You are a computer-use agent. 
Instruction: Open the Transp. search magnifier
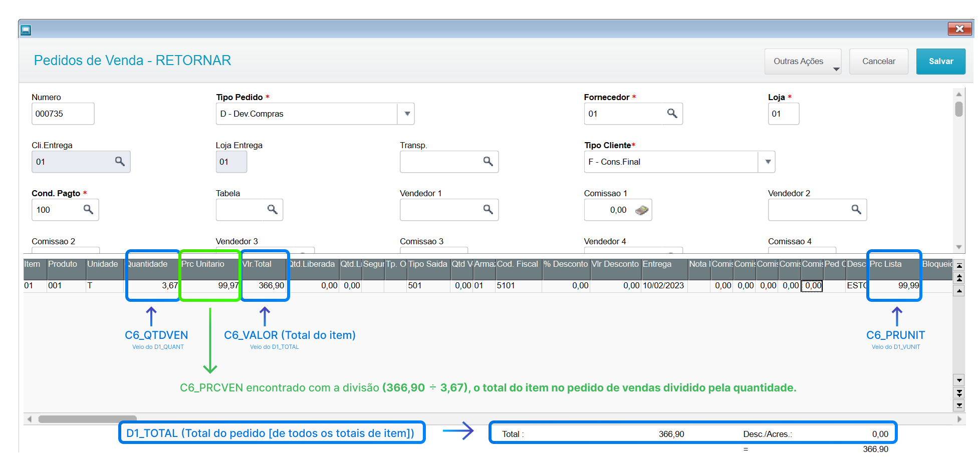[488, 161]
